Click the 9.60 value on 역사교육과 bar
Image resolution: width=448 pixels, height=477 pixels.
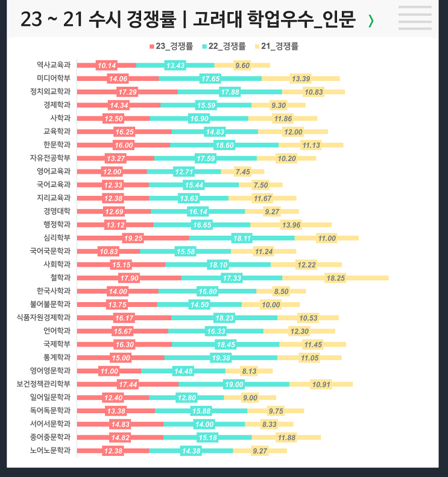[242, 65]
